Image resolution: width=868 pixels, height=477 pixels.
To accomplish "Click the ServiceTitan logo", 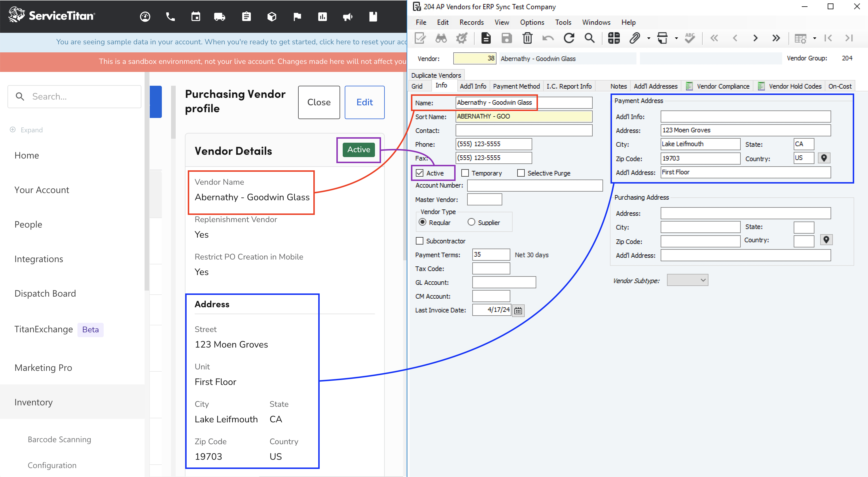I will pos(52,15).
